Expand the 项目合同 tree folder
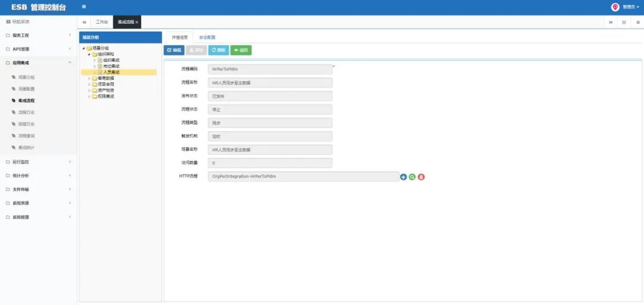 tap(89, 84)
